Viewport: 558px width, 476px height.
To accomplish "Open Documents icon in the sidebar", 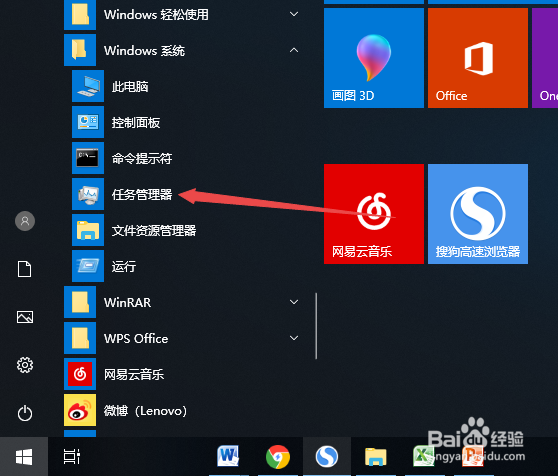I will [x=25, y=269].
